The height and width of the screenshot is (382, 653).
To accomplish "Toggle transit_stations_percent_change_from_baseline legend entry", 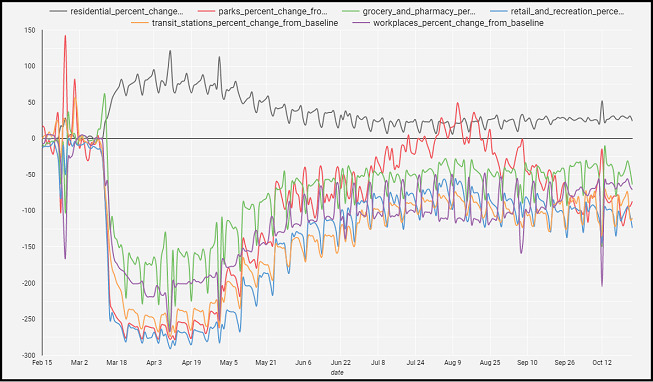I will pos(234,23).
